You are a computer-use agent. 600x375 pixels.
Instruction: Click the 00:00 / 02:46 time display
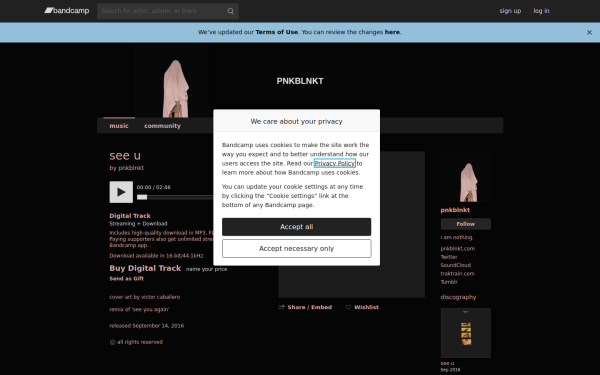[154, 188]
